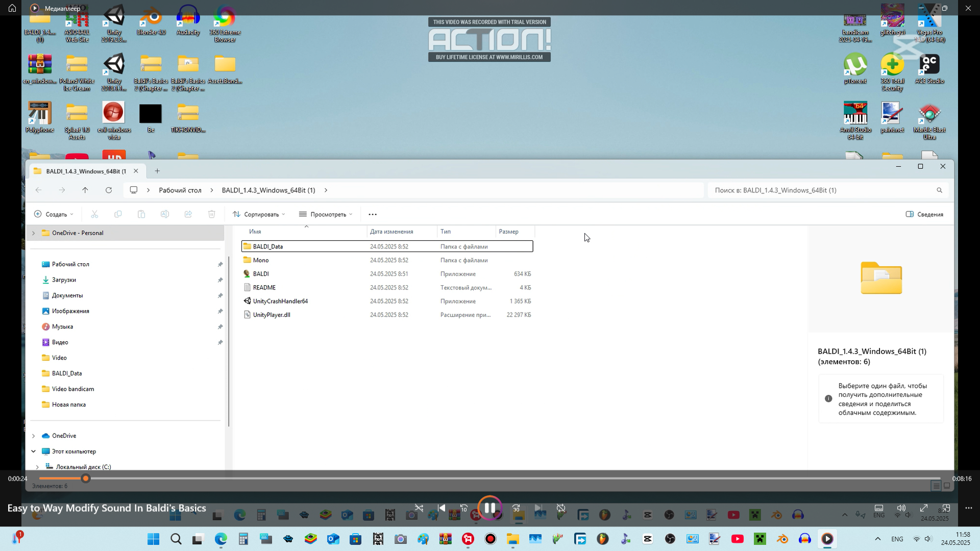
Task: Open taskbar search magnifier
Action: (x=176, y=539)
